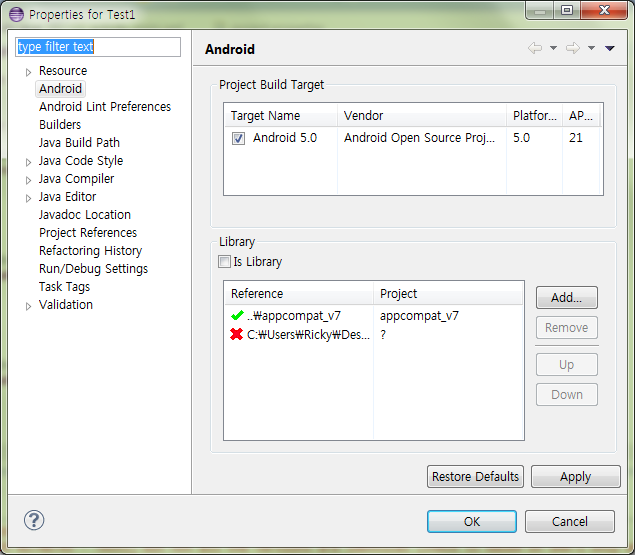Toggle the Android 5.0 target checkbox
The image size is (635, 555).
(x=238, y=138)
